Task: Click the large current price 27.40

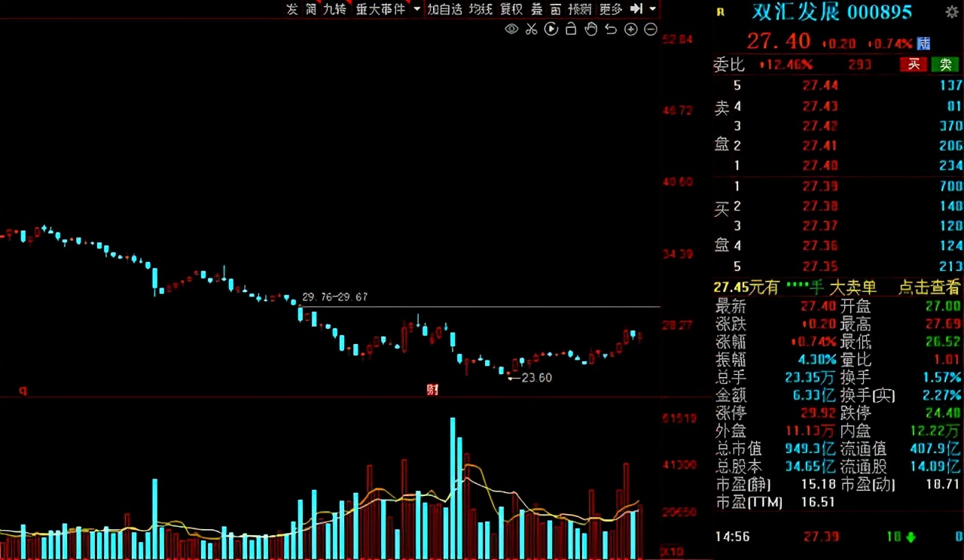Action: click(779, 41)
